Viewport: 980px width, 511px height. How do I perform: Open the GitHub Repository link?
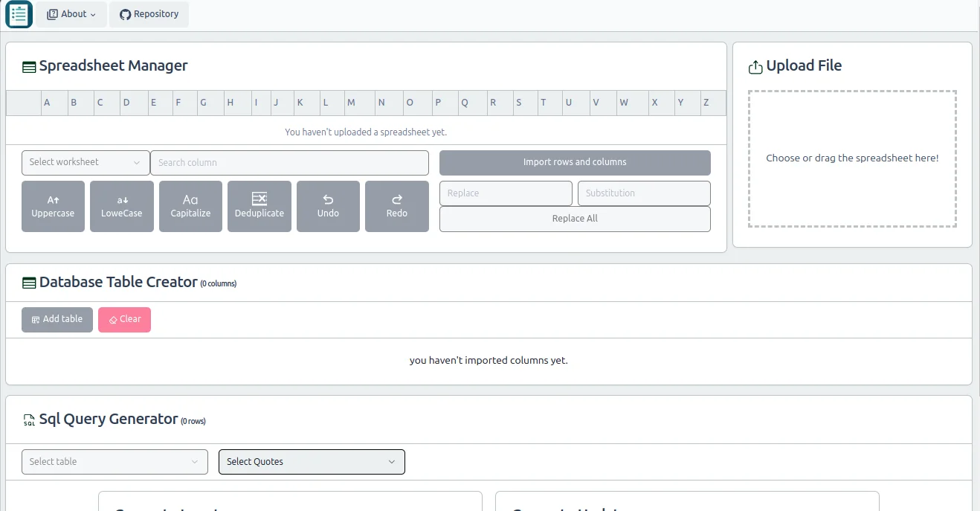[x=149, y=14]
